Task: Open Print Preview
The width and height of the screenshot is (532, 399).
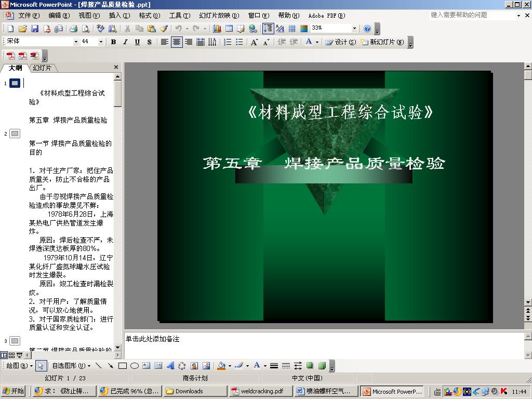Action: 86,29
